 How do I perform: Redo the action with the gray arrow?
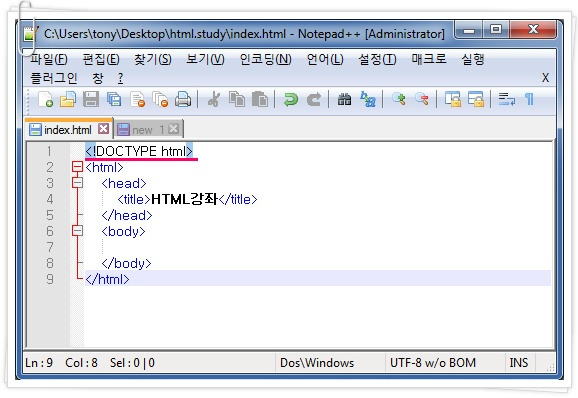coord(314,100)
